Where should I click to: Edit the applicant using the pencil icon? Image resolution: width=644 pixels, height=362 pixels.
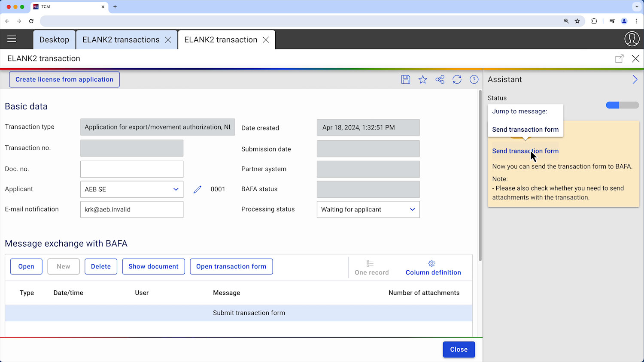(197, 189)
